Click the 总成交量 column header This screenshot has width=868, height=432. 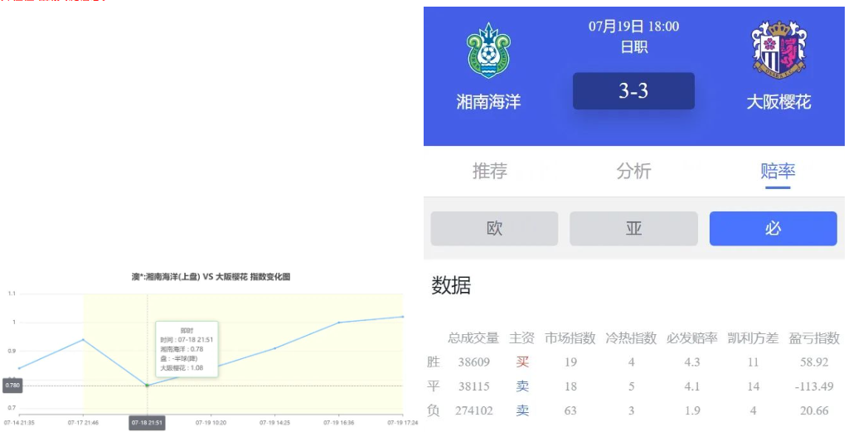[x=473, y=338]
